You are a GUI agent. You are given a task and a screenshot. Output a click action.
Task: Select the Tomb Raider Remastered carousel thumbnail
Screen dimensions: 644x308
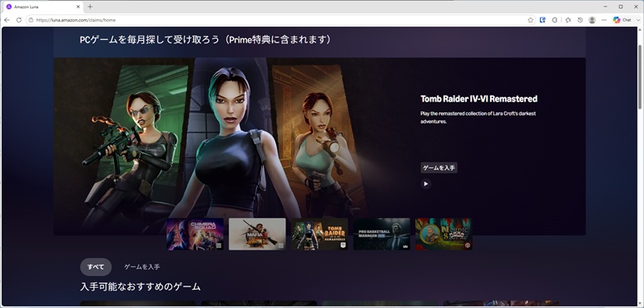pos(320,234)
